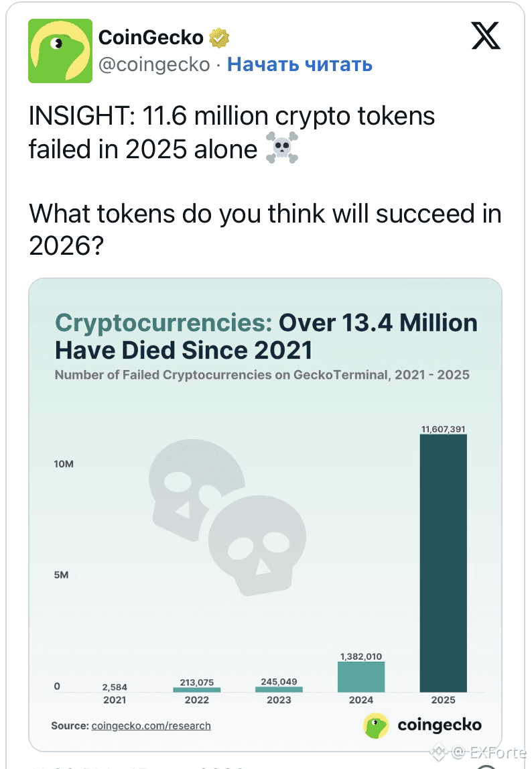532x769 pixels.
Task: Click the CoinGecko gecko profile avatar
Action: click(x=60, y=51)
